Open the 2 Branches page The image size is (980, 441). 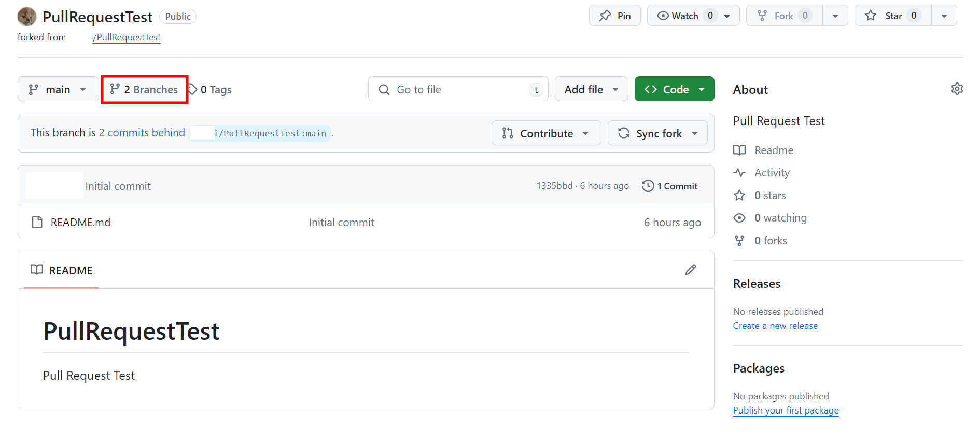[x=145, y=89]
